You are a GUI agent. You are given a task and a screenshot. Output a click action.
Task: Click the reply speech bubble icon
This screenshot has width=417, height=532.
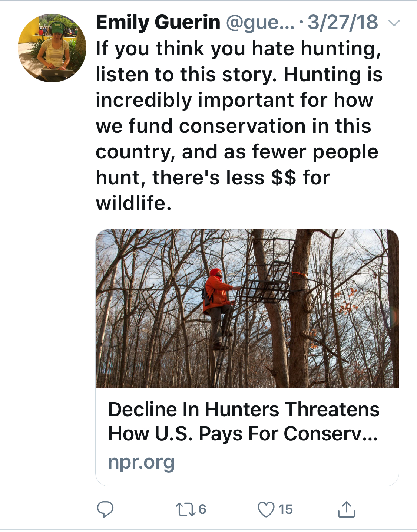pos(105,509)
